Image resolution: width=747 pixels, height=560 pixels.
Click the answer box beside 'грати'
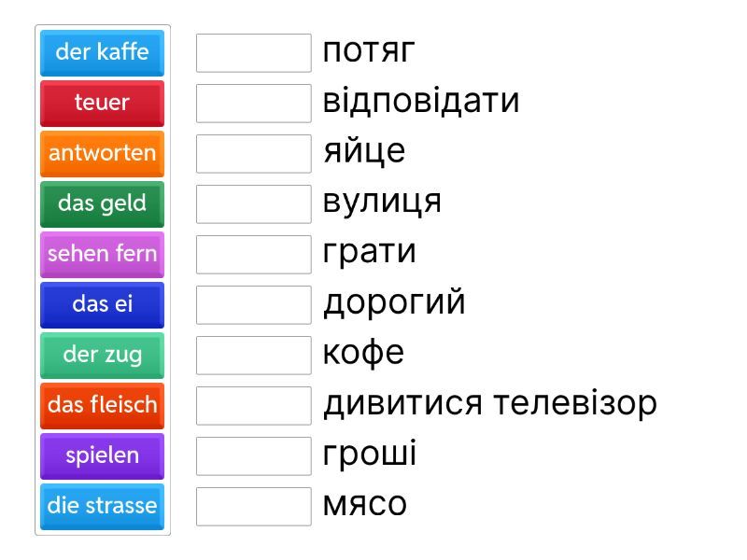(253, 254)
